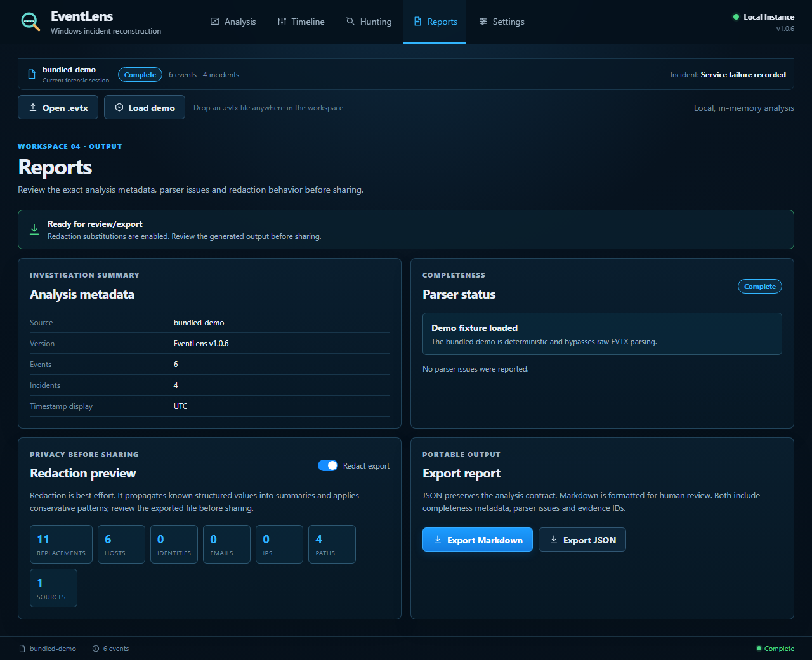Screen dimensions: 812x660
Task: Click the 0 IPs stat card
Action: tap(279, 544)
